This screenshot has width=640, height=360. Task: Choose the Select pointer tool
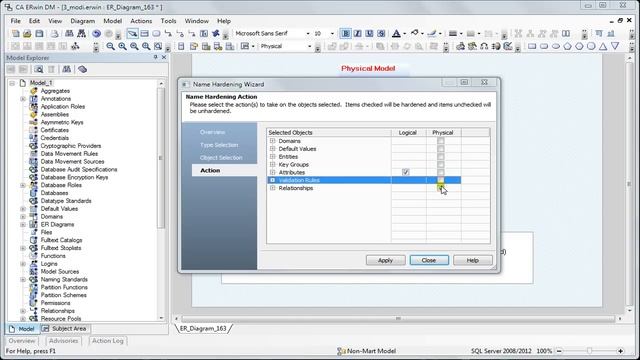coord(132,33)
